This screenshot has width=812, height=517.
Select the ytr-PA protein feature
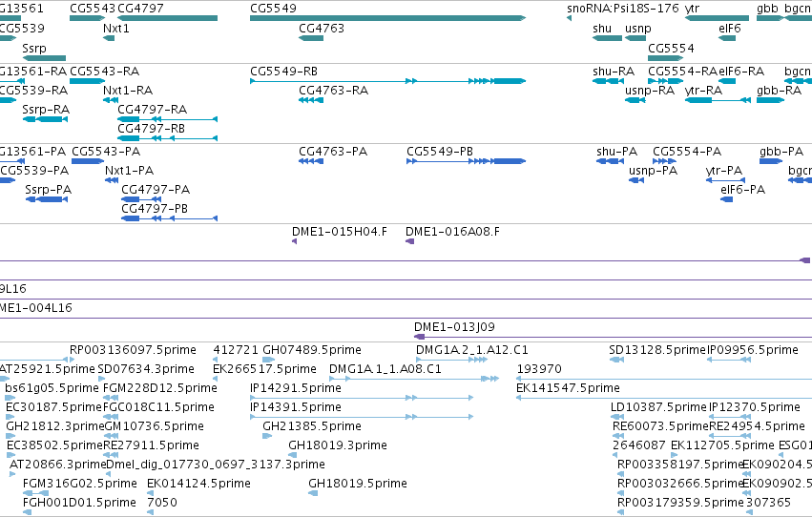coord(725,180)
